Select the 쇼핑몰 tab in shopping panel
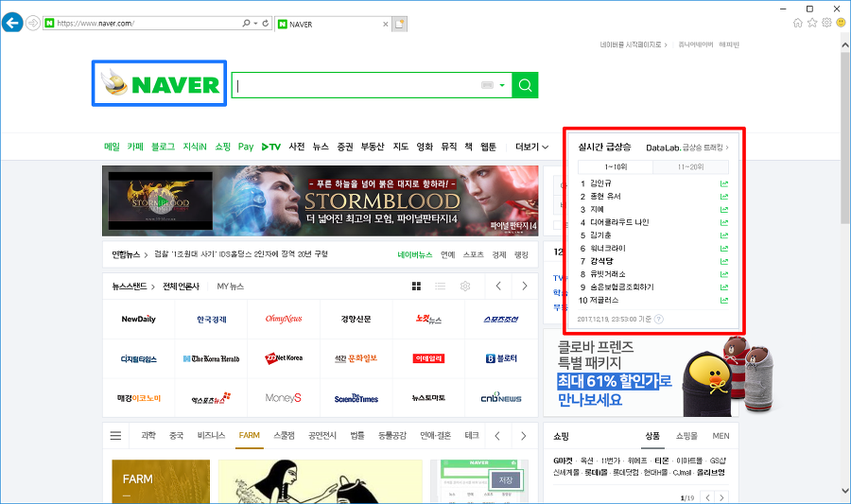Image resolution: width=851 pixels, height=504 pixels. pos(686,436)
